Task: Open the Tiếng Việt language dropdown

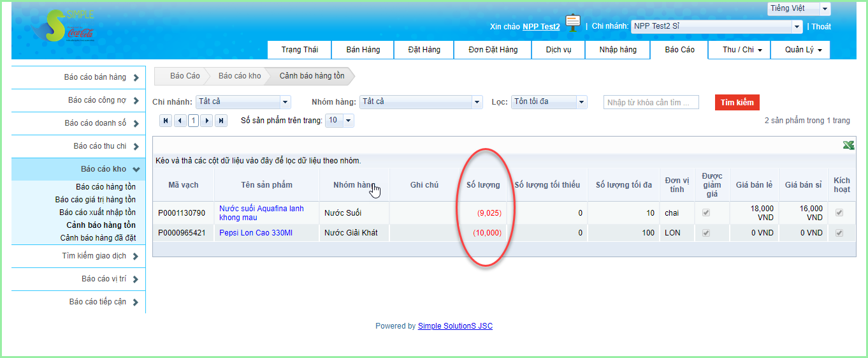Action: coord(825,9)
